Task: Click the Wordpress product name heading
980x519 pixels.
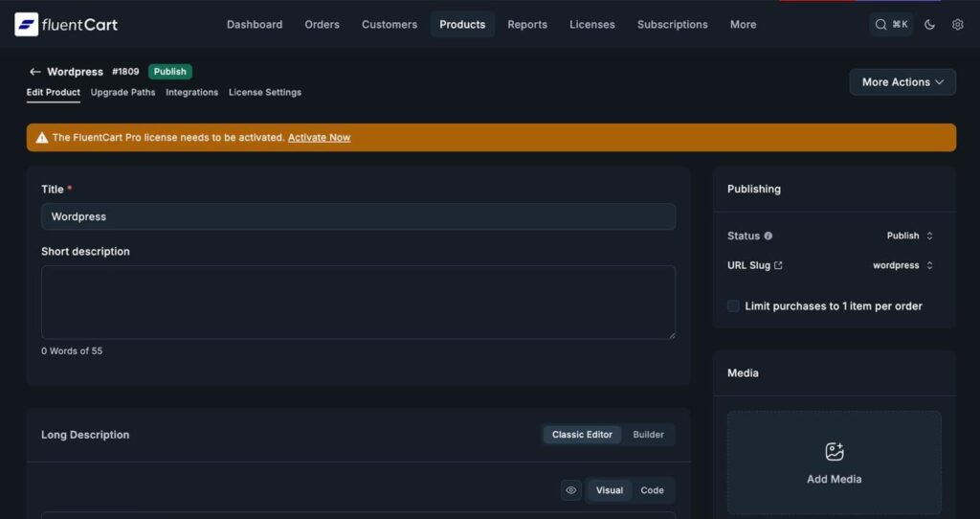Action: pyautogui.click(x=75, y=72)
